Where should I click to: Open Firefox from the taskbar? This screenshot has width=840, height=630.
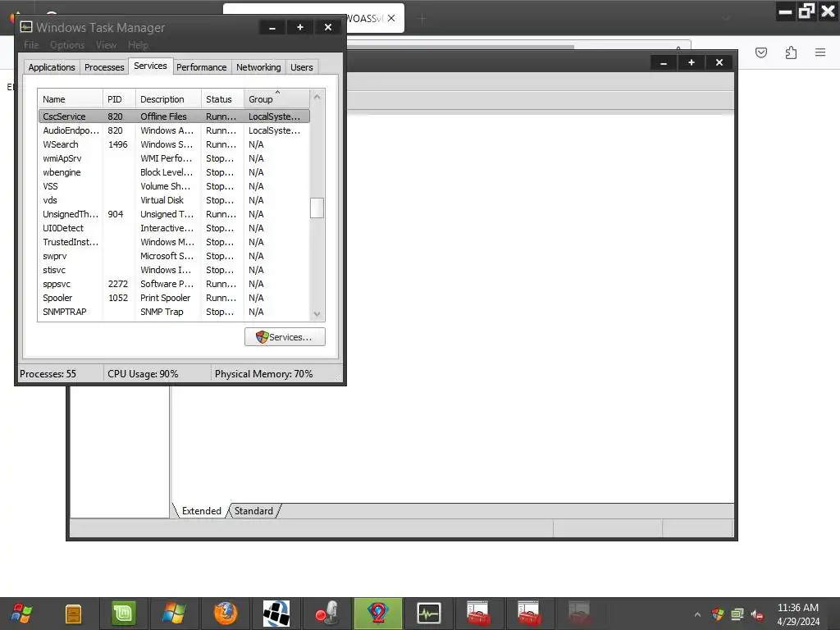pyautogui.click(x=226, y=614)
